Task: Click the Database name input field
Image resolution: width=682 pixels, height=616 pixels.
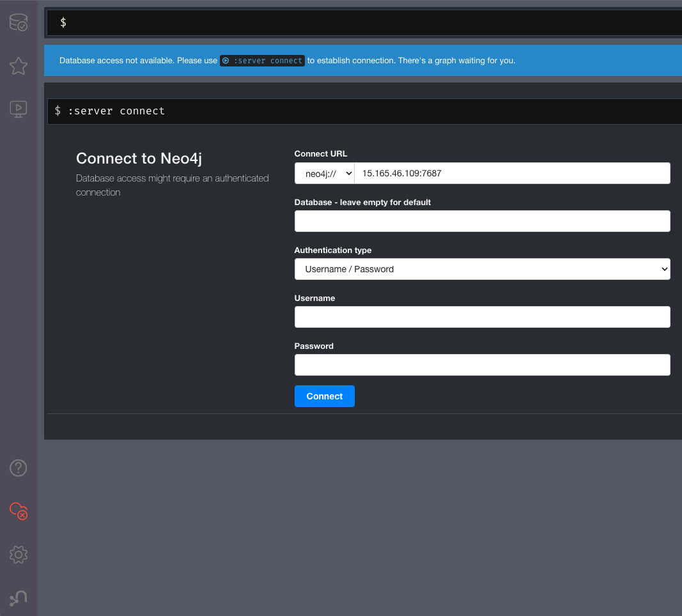Action: pos(483,221)
